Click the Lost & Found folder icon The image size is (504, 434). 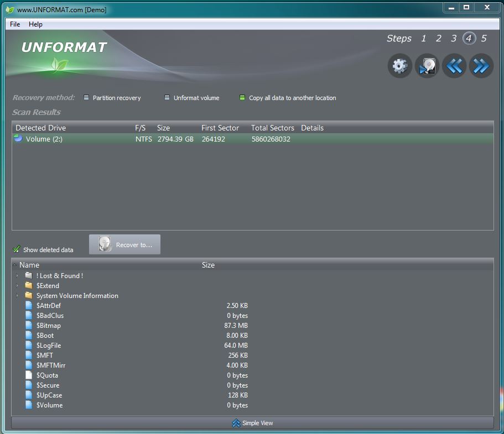(x=29, y=275)
